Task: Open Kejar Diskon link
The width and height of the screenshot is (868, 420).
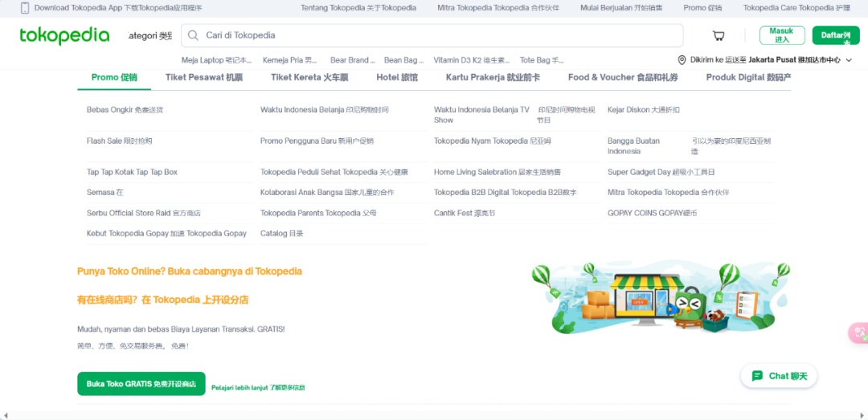Action: coord(644,109)
